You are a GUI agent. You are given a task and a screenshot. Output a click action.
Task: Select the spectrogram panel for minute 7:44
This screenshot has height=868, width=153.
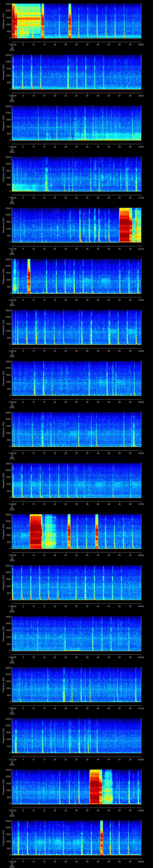76,378
